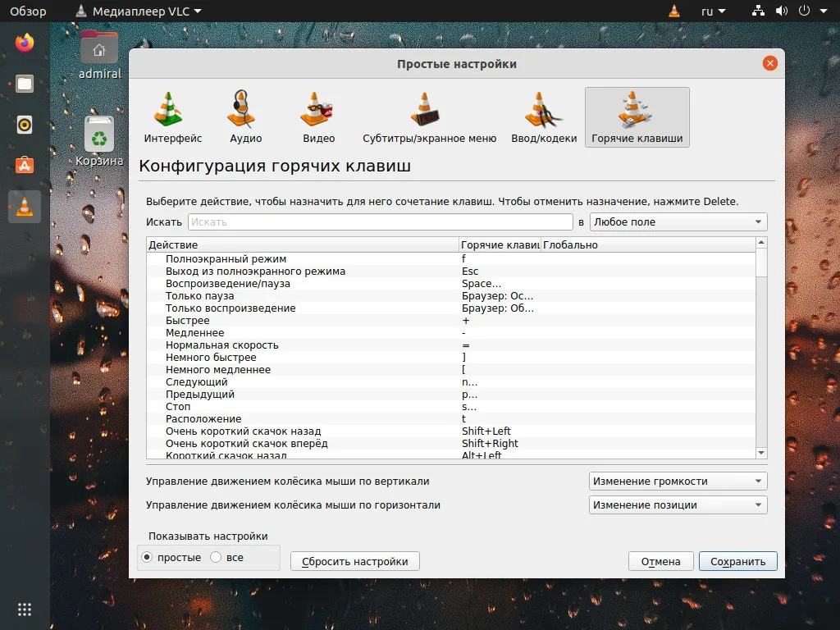This screenshot has height=630, width=840.
Task: Switch to the Горячие клавиши section
Action: click(637, 116)
